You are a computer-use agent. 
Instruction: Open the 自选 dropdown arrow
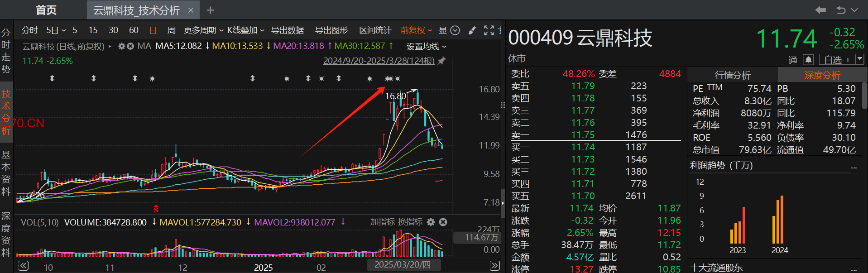pyautogui.click(x=860, y=59)
